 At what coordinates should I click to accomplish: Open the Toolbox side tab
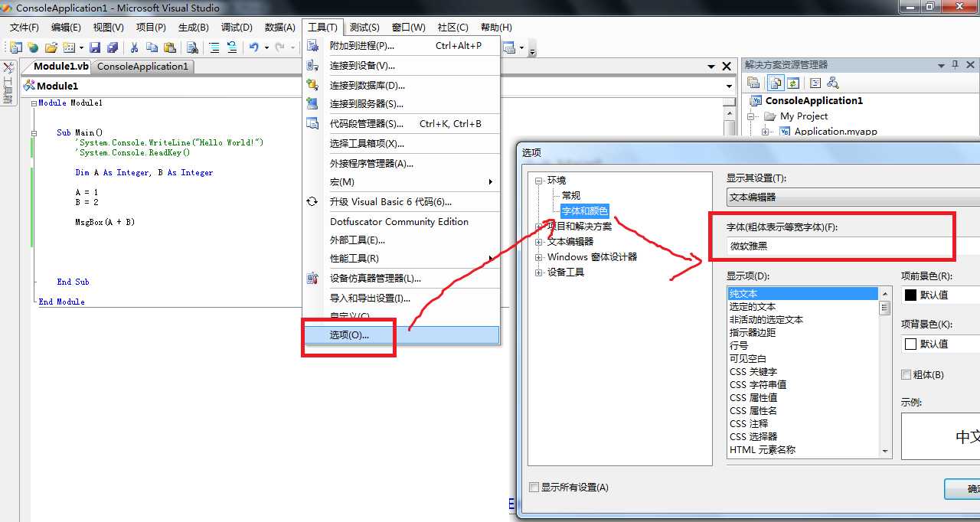8,84
